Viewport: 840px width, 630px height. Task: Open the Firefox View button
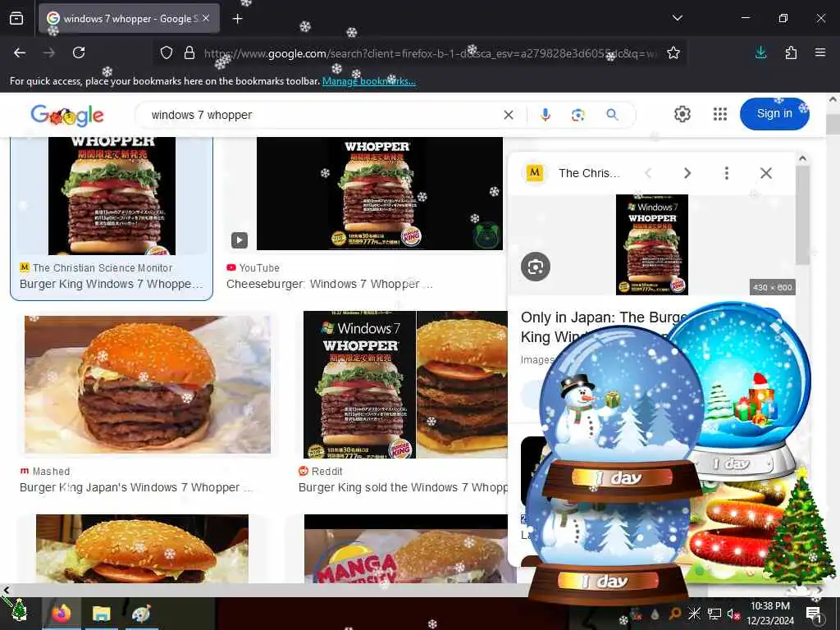16,18
